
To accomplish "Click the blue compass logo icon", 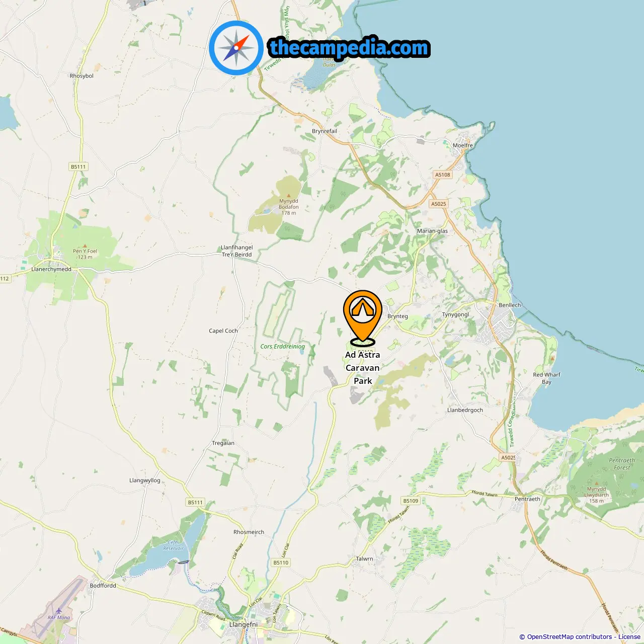I will click(236, 48).
